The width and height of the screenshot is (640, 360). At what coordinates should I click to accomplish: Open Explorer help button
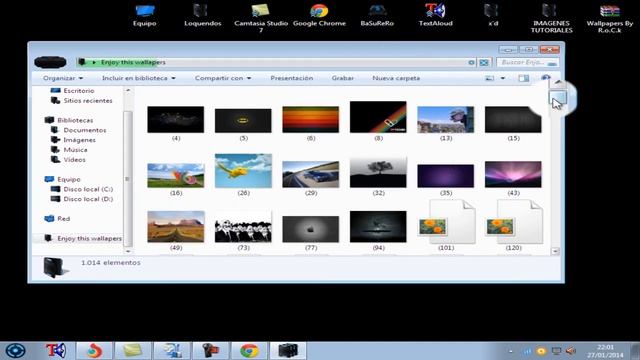(x=545, y=78)
